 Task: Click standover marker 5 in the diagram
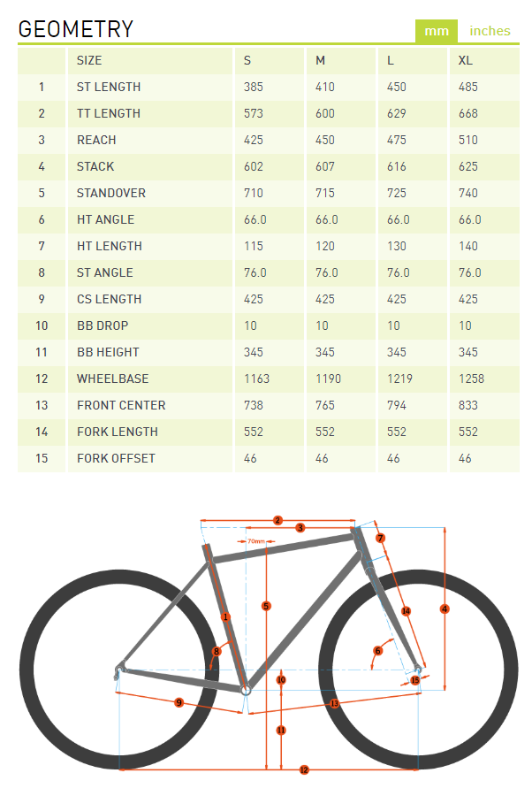click(266, 606)
